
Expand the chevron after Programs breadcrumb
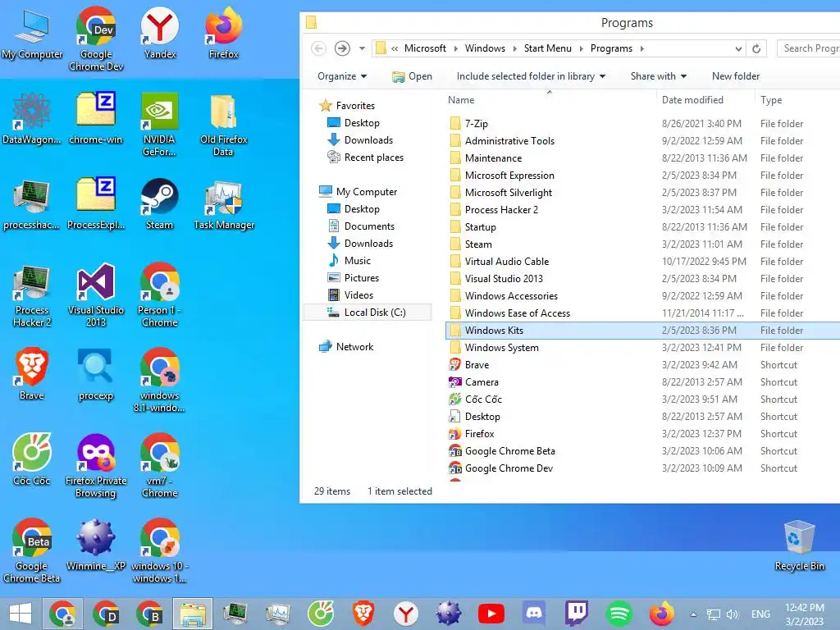(x=641, y=48)
